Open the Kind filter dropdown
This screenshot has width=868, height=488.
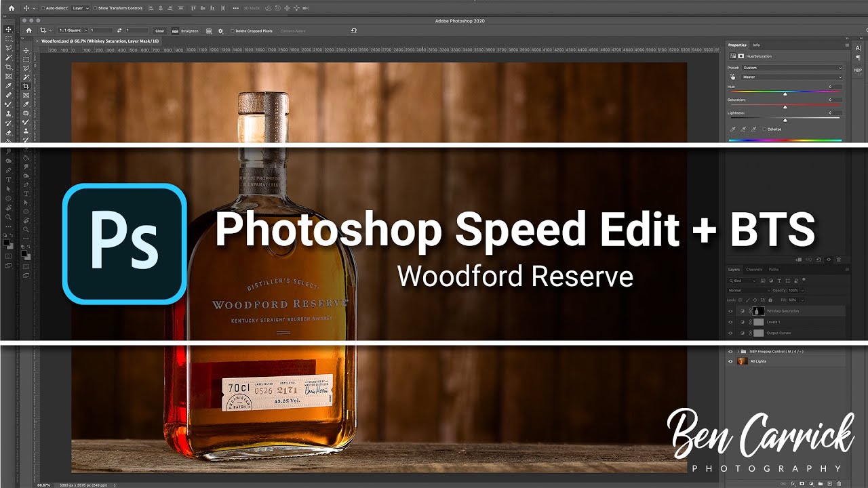[743, 280]
